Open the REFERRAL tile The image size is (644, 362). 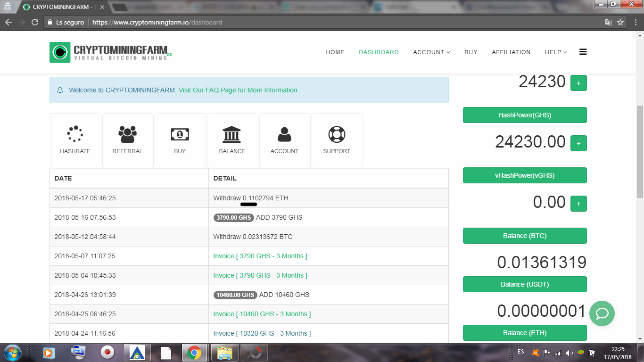coord(128,140)
